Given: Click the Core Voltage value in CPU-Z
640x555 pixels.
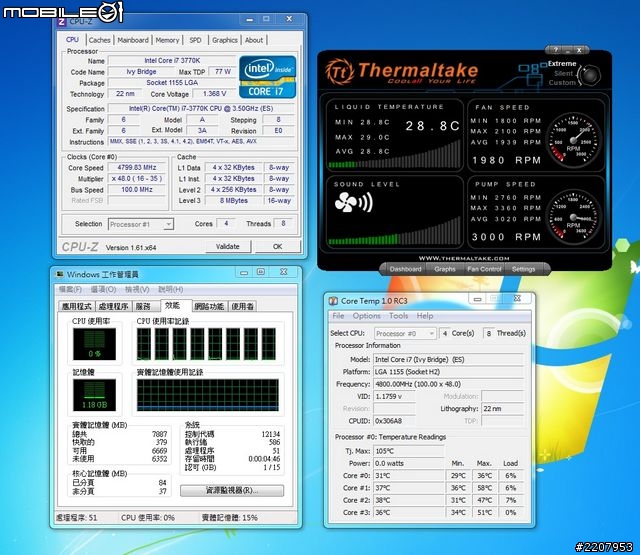Looking at the screenshot, I should click(214, 94).
